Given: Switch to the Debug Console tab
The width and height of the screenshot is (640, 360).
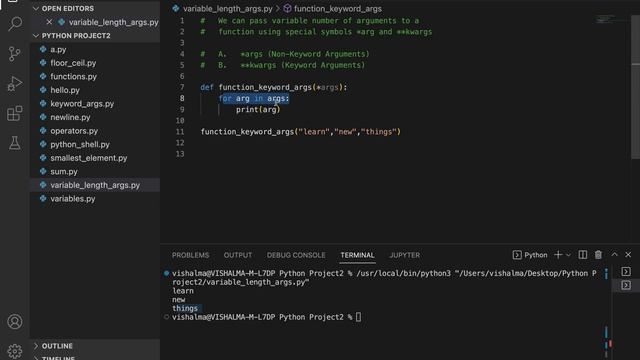Looking at the screenshot, I should click(x=296, y=255).
